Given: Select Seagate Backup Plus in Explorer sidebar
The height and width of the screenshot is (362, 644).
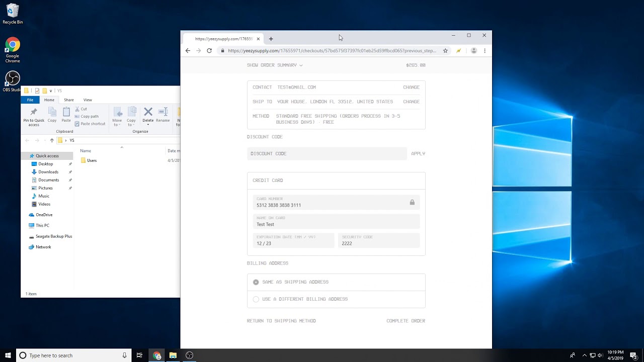Looking at the screenshot, I should [53, 236].
